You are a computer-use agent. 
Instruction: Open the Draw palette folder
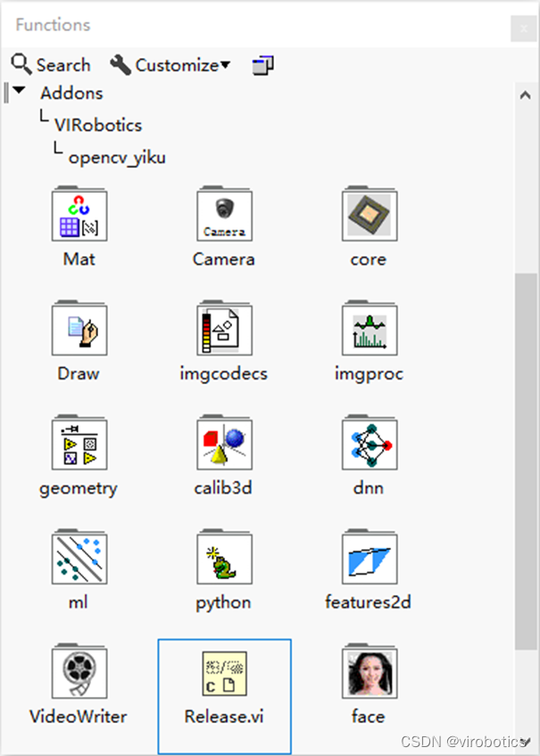(79, 328)
